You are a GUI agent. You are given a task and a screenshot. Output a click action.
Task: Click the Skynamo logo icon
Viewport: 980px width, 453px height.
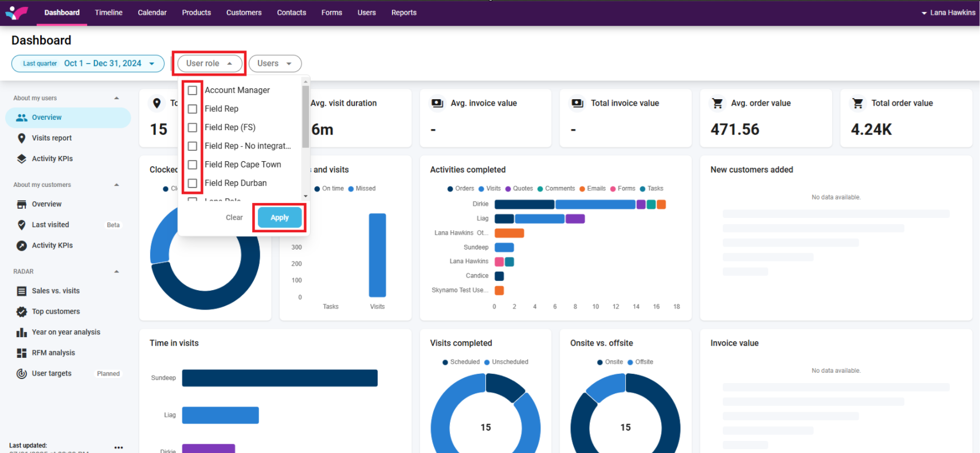17,13
